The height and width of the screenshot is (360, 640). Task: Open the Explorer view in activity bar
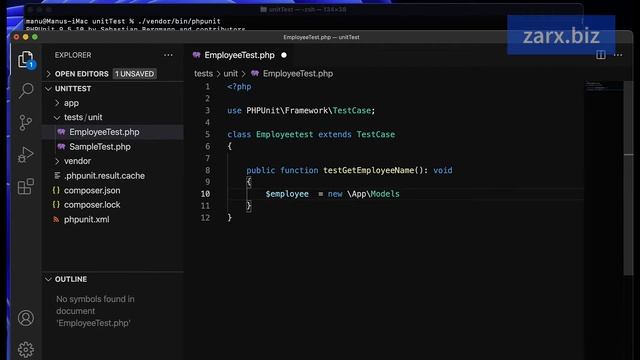(x=25, y=60)
